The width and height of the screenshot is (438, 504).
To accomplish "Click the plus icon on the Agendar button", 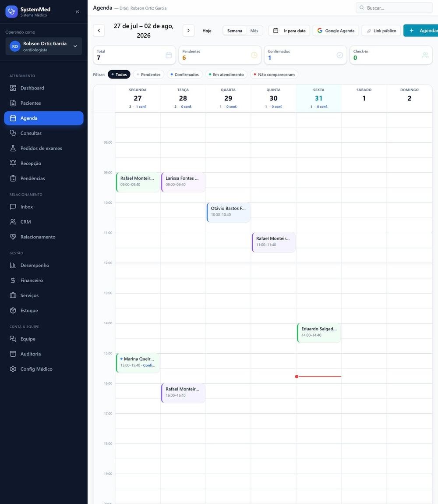I will [x=412, y=31].
